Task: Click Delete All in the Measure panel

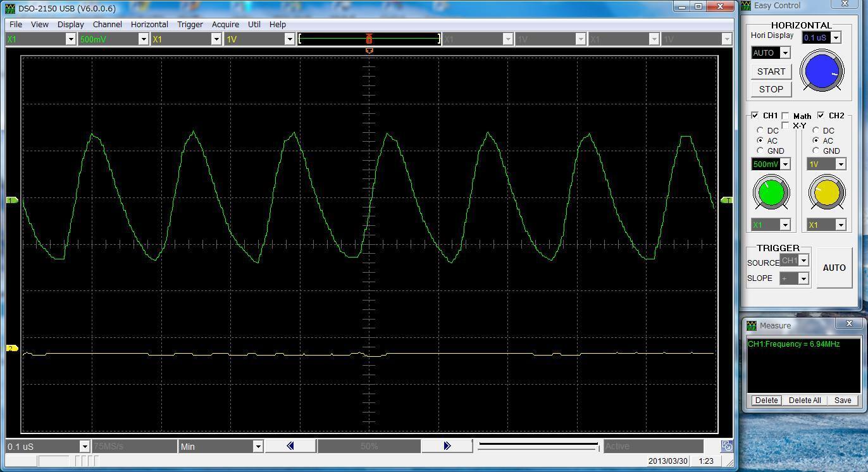Action: click(x=804, y=400)
